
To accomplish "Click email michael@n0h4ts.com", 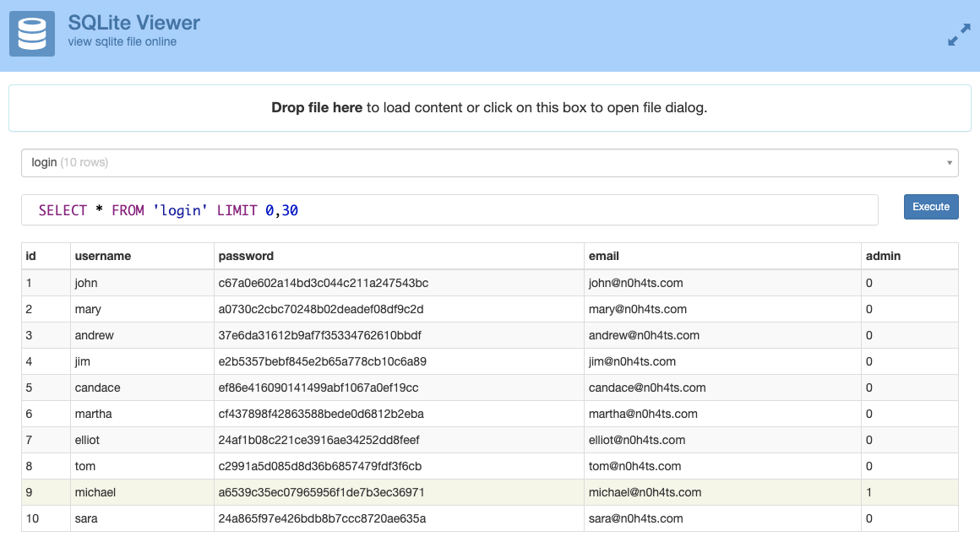I will 645,493.
